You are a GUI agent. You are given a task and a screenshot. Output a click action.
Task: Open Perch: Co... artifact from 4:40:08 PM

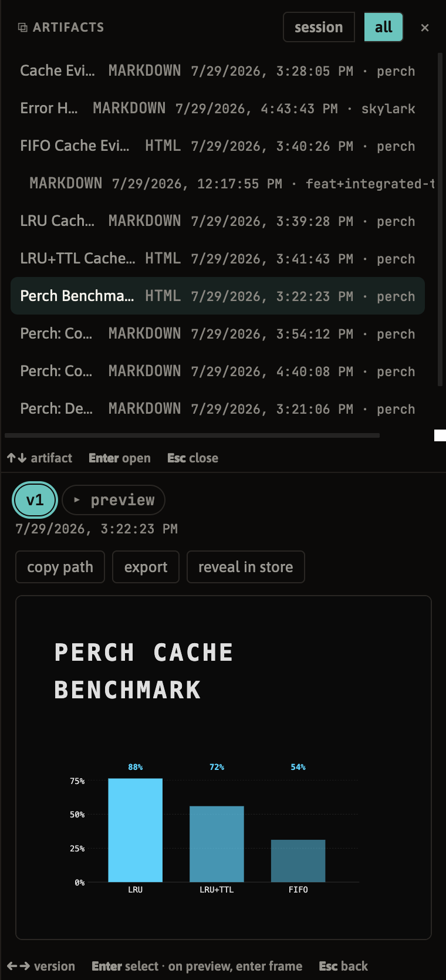(218, 371)
